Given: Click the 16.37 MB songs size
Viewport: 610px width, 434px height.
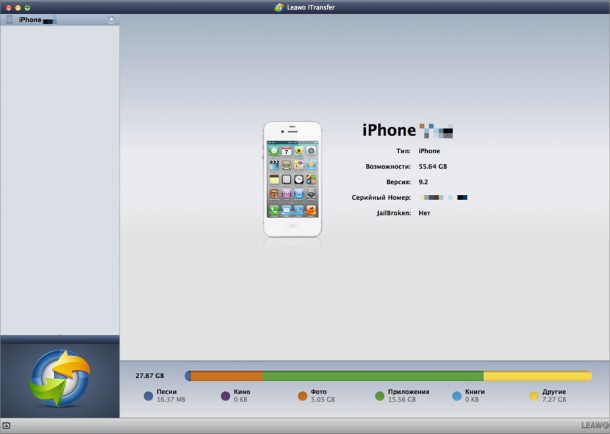Looking at the screenshot, I should (x=171, y=399).
